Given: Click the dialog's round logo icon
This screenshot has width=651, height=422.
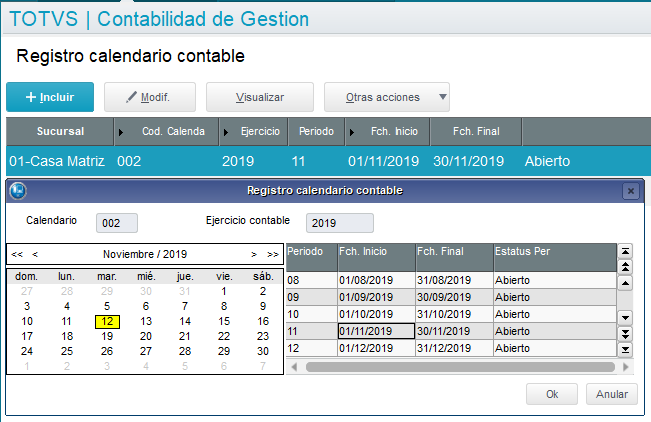Looking at the screenshot, I should [x=18, y=191].
